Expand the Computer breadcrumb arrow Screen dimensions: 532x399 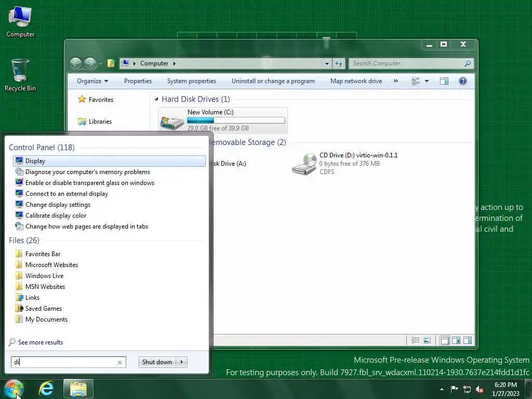(175, 63)
